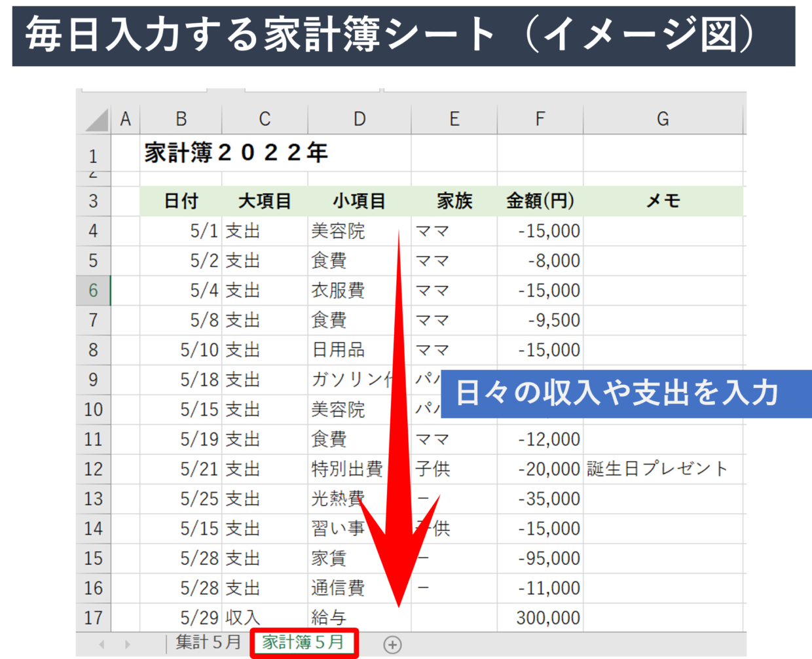
Task: Select column G header
Action: tap(663, 119)
